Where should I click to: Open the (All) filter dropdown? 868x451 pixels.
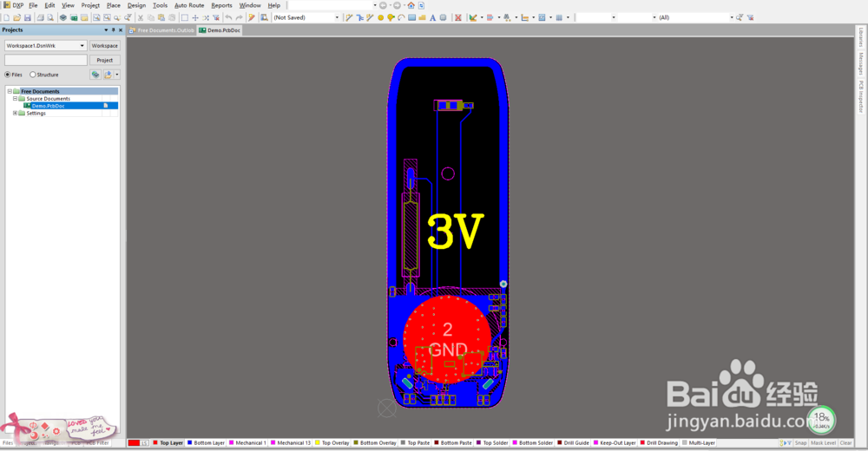pyautogui.click(x=731, y=17)
